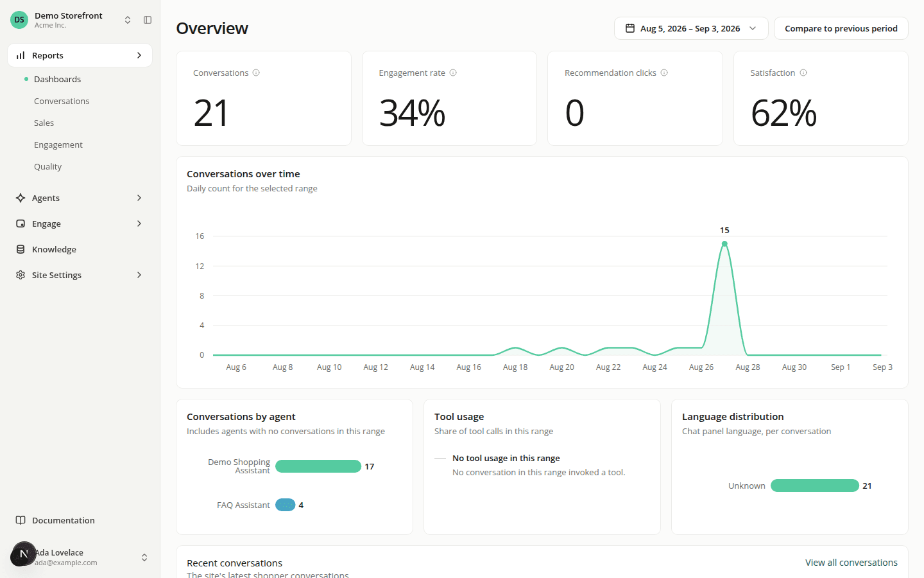The image size is (924, 578).
Task: Click the "No tool usage in this range" text
Action: tap(506, 458)
